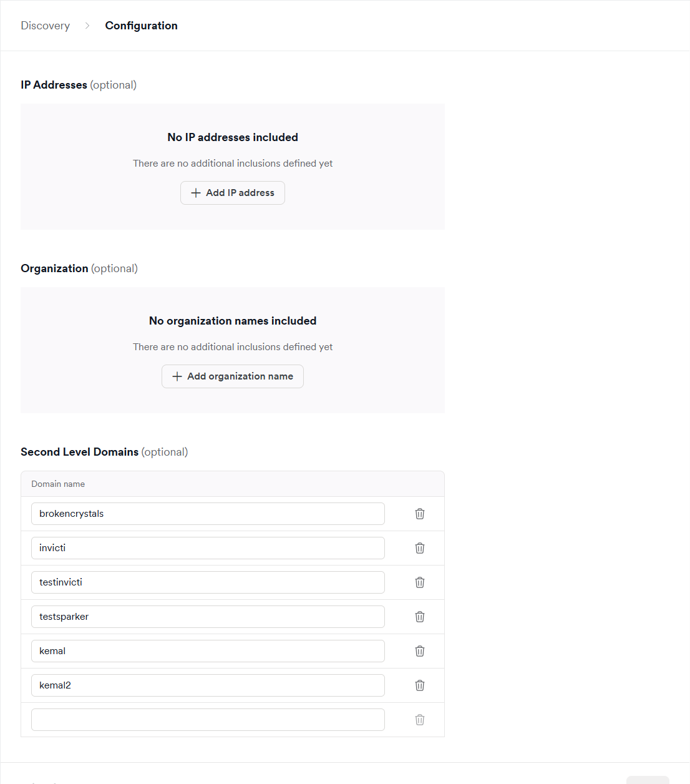This screenshot has height=784, width=690.
Task: Remove the testinvicti domain entry
Action: click(420, 582)
